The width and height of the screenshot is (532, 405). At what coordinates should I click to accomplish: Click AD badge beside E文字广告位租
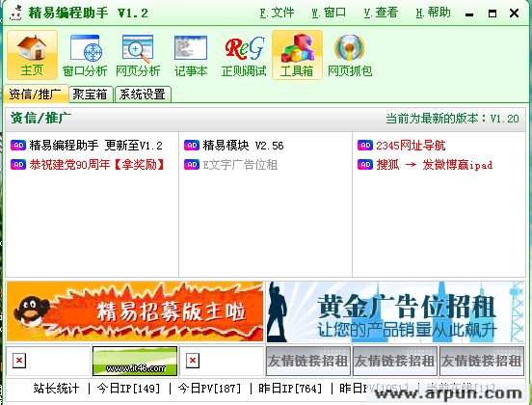(x=192, y=165)
